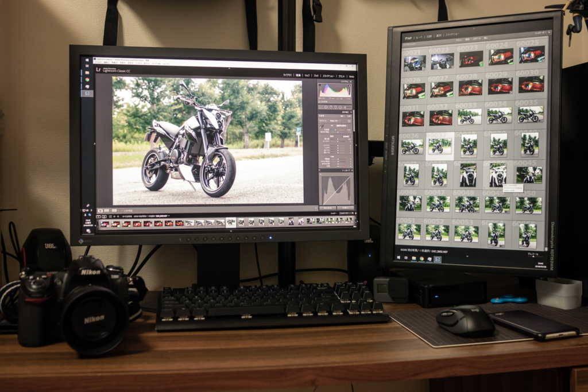Select the Crop Overlay tool in Lightroom
Viewport: 588px width, 392px height.
click(320, 107)
